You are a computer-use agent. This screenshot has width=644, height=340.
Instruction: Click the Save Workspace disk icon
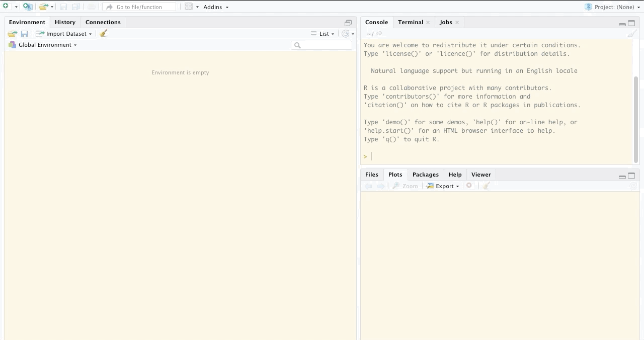coord(24,34)
